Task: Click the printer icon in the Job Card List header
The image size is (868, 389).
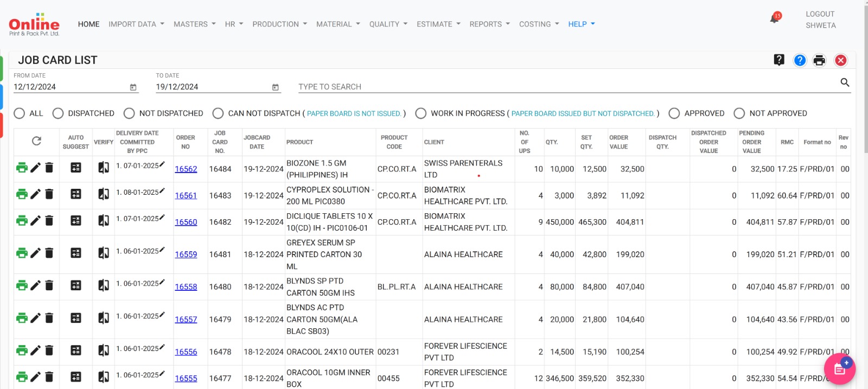Action: click(819, 60)
